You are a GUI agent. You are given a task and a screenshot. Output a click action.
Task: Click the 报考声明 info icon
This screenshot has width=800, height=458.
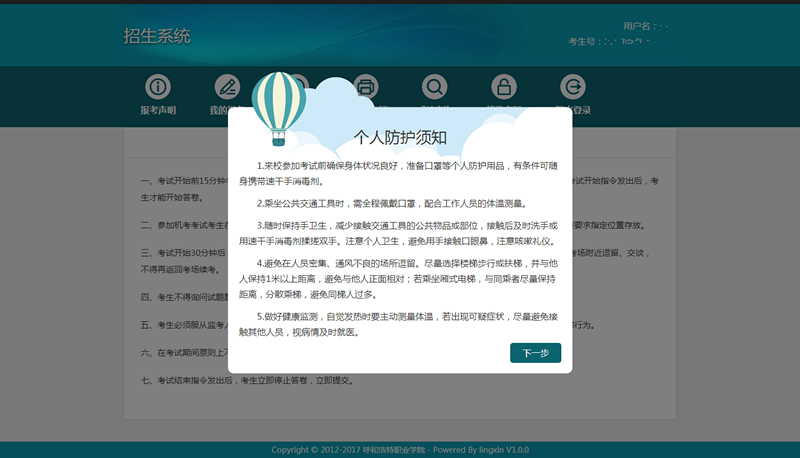[x=158, y=86]
